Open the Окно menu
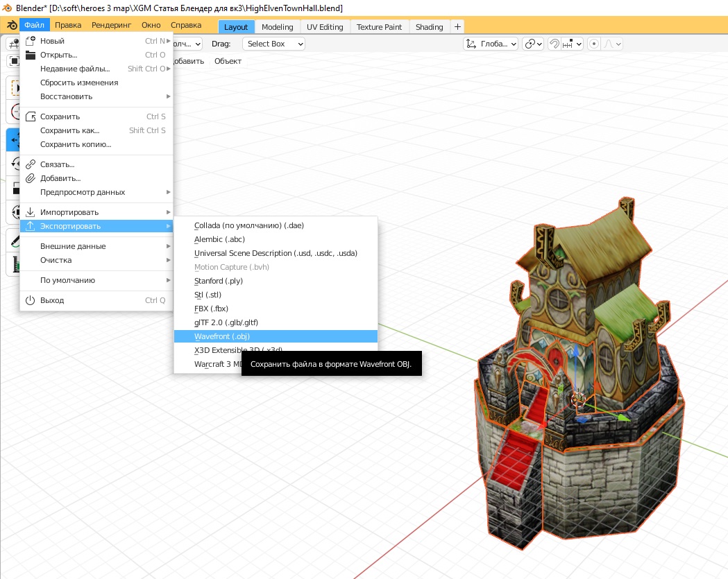728x579 pixels. pyautogui.click(x=151, y=25)
